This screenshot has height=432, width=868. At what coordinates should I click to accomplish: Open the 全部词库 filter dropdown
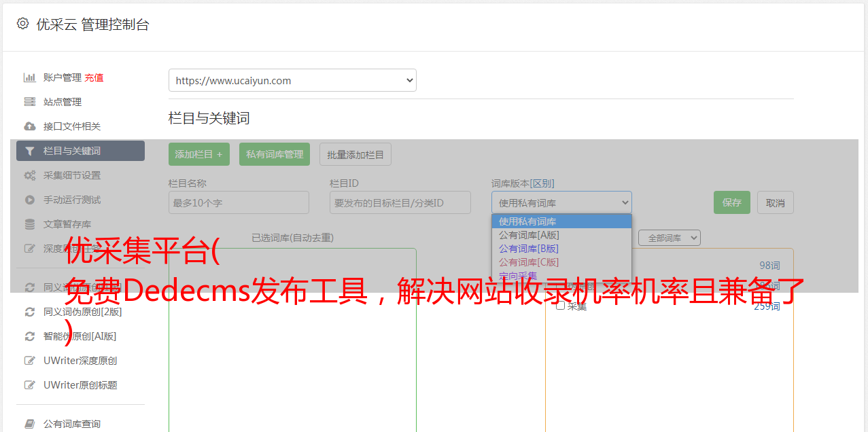669,238
